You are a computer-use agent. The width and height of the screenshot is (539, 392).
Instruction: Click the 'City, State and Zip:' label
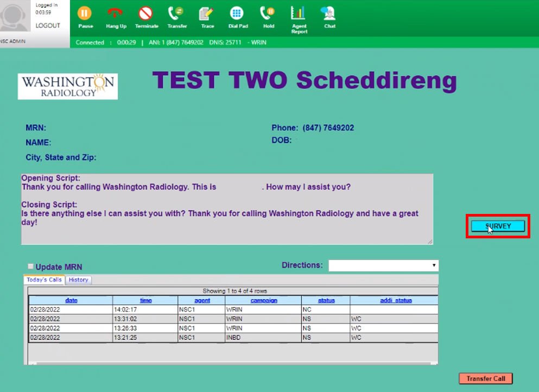tap(61, 157)
